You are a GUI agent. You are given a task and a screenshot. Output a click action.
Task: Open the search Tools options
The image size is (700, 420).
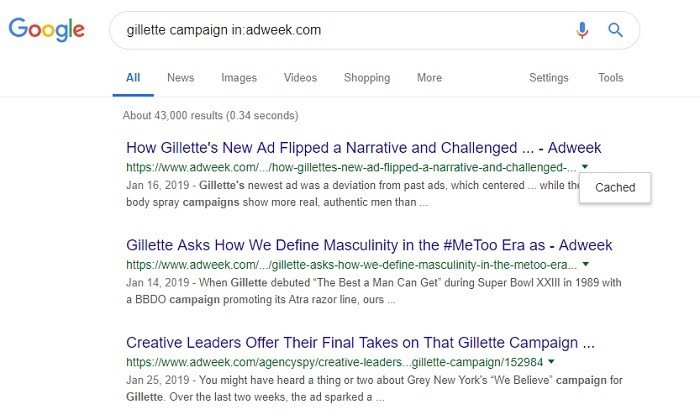[611, 78]
